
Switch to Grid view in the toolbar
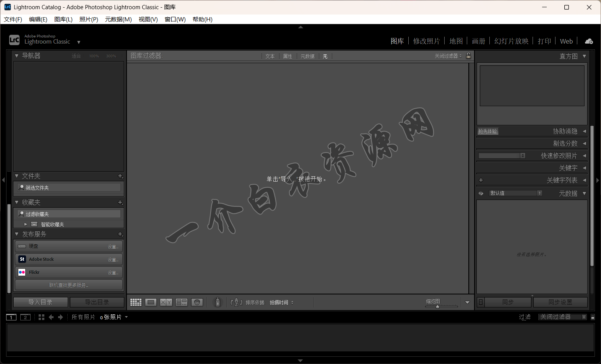tap(136, 302)
